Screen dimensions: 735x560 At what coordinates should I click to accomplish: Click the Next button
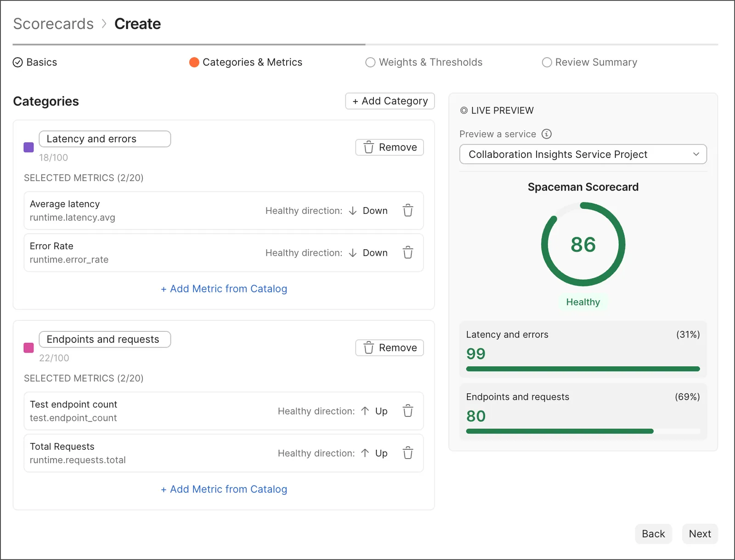(700, 534)
